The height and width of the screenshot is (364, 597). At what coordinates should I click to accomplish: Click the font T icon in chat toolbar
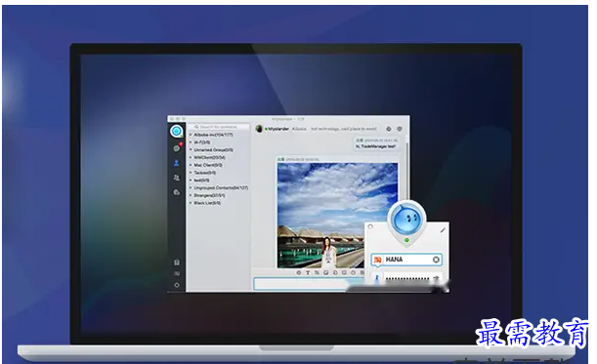pyautogui.click(x=308, y=272)
